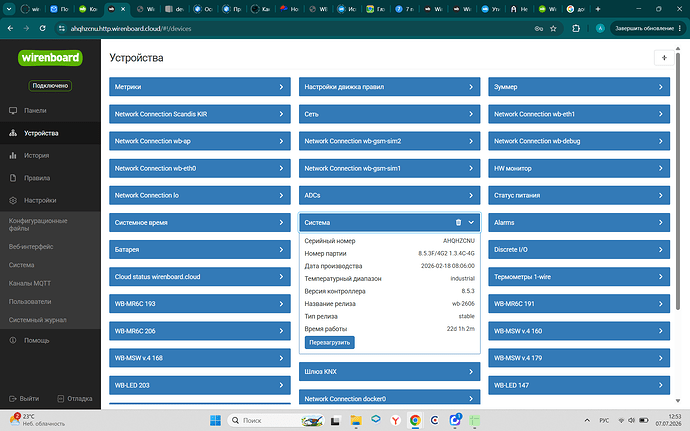Click Выйти logout in the sidebar
Screen dimensions: 690x431
(24, 398)
